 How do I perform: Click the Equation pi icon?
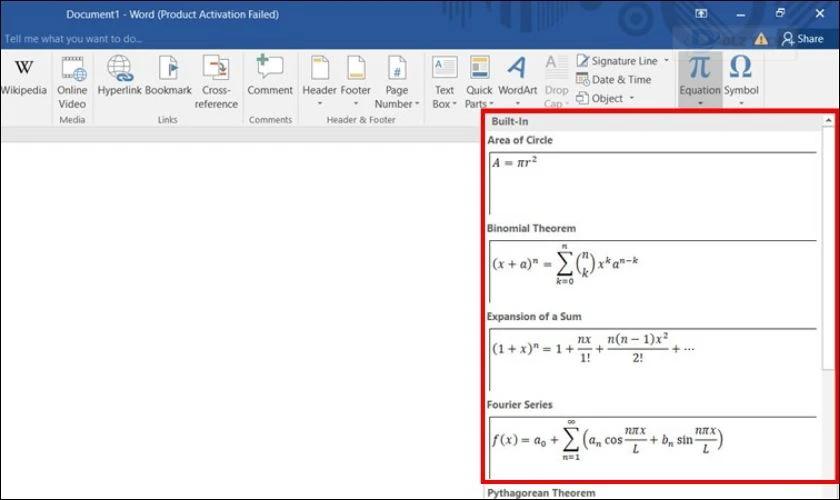point(700,68)
